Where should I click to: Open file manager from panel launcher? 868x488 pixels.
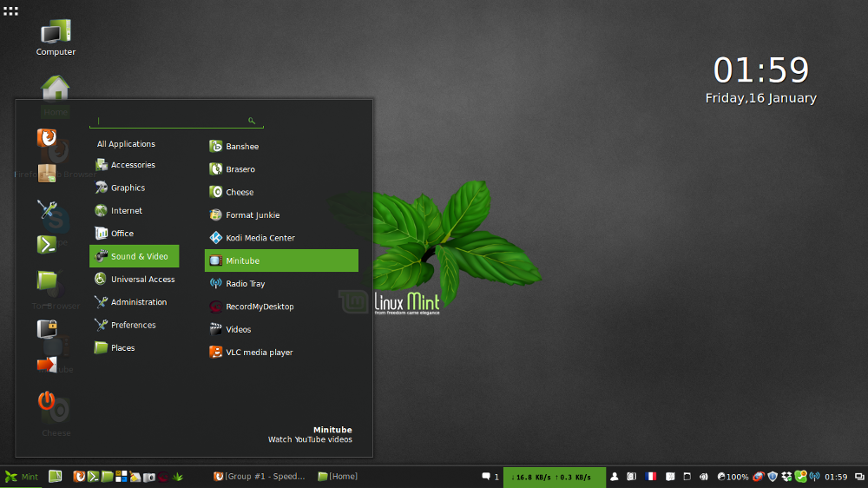pyautogui.click(x=108, y=477)
